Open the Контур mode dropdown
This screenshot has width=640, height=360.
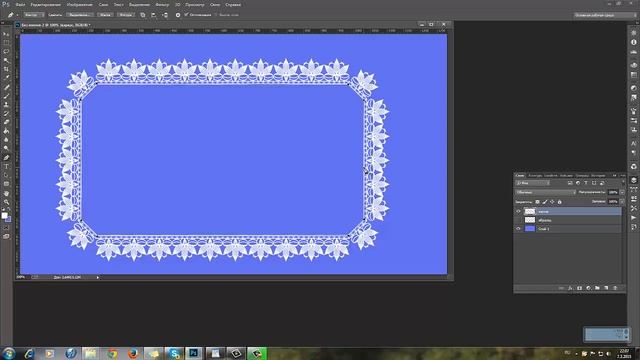(34, 15)
